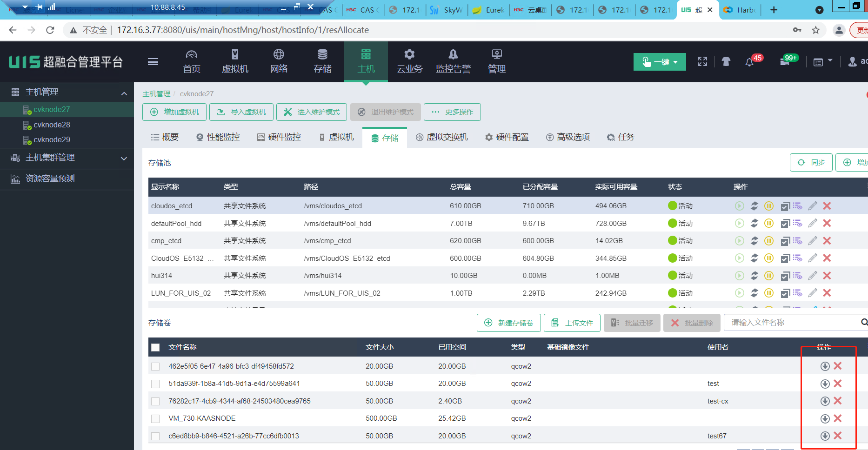Image resolution: width=868 pixels, height=450 pixels.
Task: Check the box for VM_730-KAASNODE
Action: tap(155, 419)
